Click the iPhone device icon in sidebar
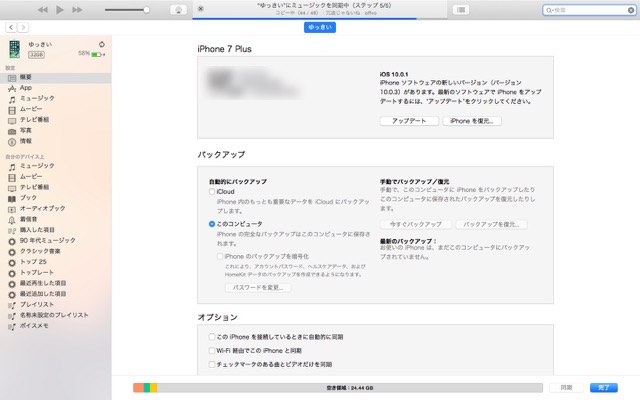 [15, 49]
